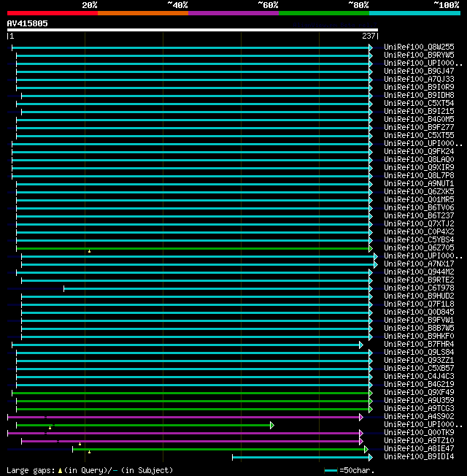This screenshot has width=467, height=476.
Task: Click the yellow query gap marker under UniRef100_Q6Z705
Action: pos(89,251)
